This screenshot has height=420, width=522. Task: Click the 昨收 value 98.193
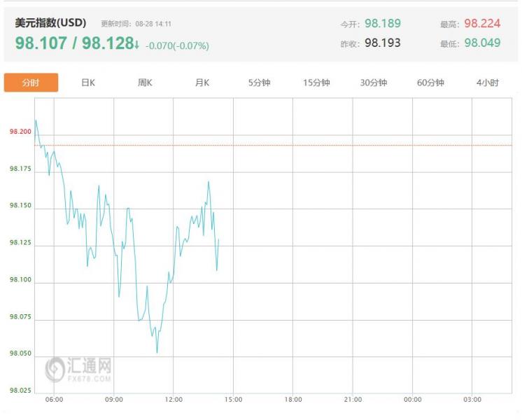click(383, 43)
